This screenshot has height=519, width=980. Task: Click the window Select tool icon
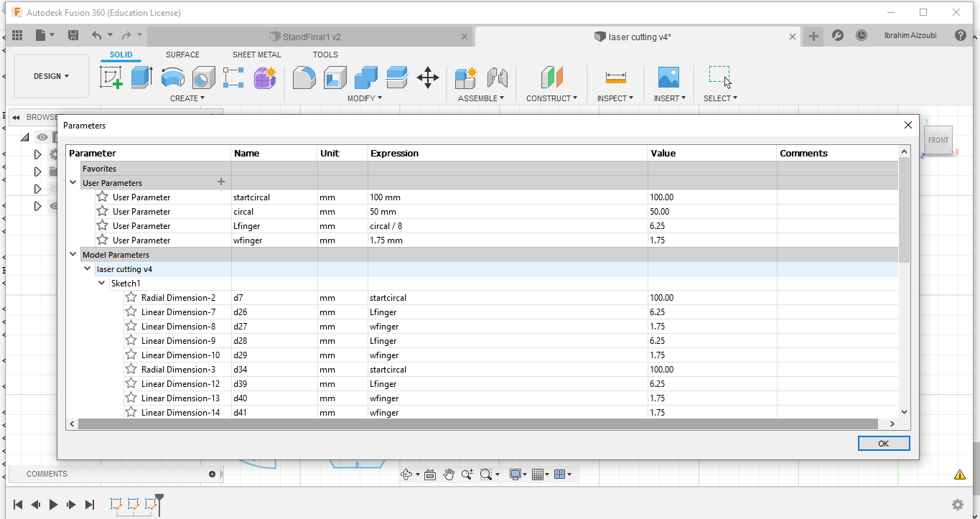(x=720, y=77)
